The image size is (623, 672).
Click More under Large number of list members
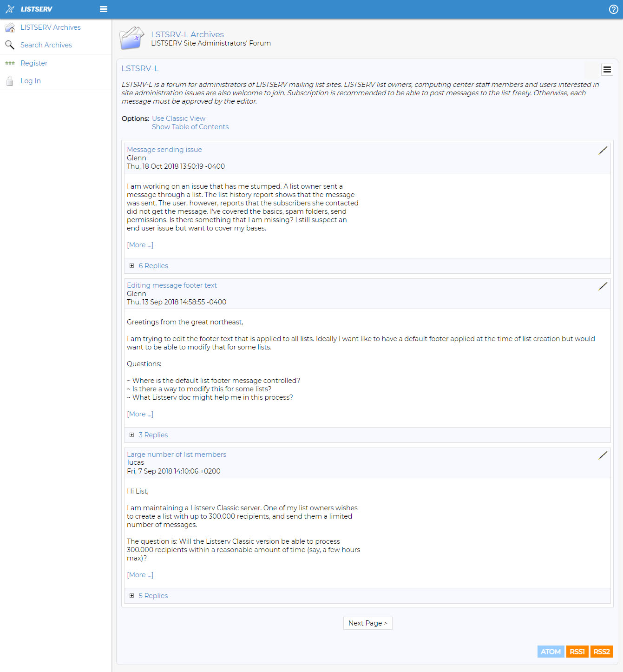tap(140, 575)
